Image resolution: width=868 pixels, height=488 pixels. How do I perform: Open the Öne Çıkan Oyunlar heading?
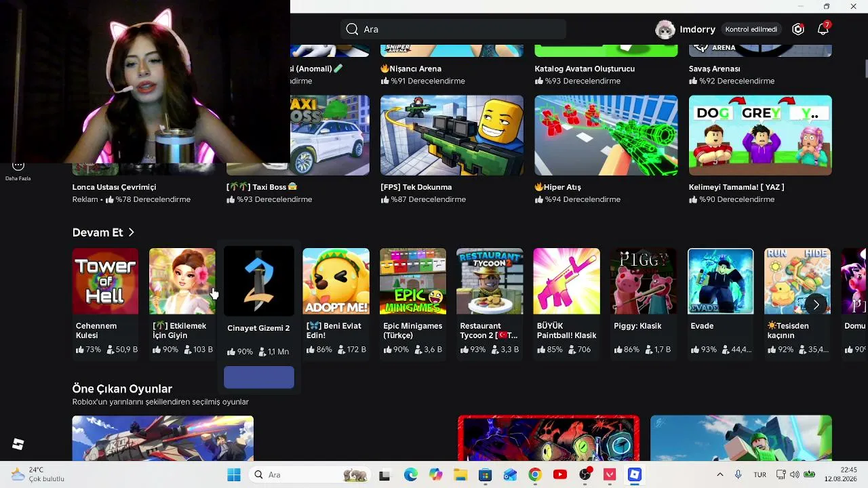tap(122, 389)
